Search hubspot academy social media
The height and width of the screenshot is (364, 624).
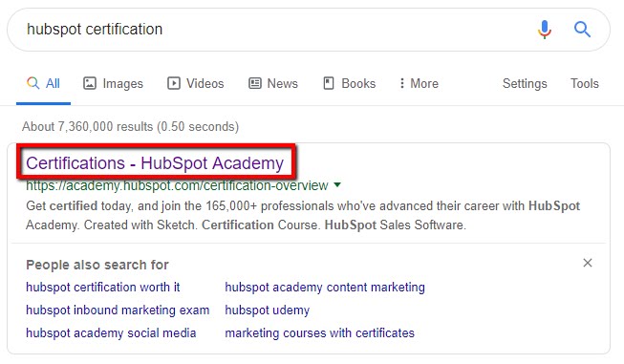coord(111,333)
